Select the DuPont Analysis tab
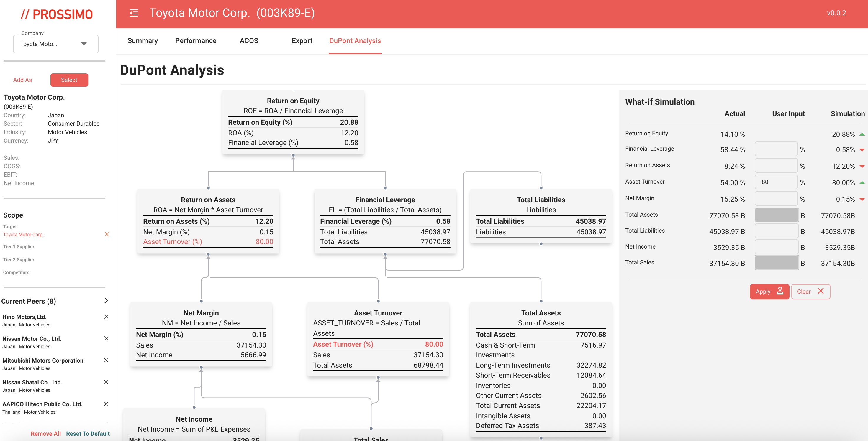The image size is (868, 441). click(355, 41)
